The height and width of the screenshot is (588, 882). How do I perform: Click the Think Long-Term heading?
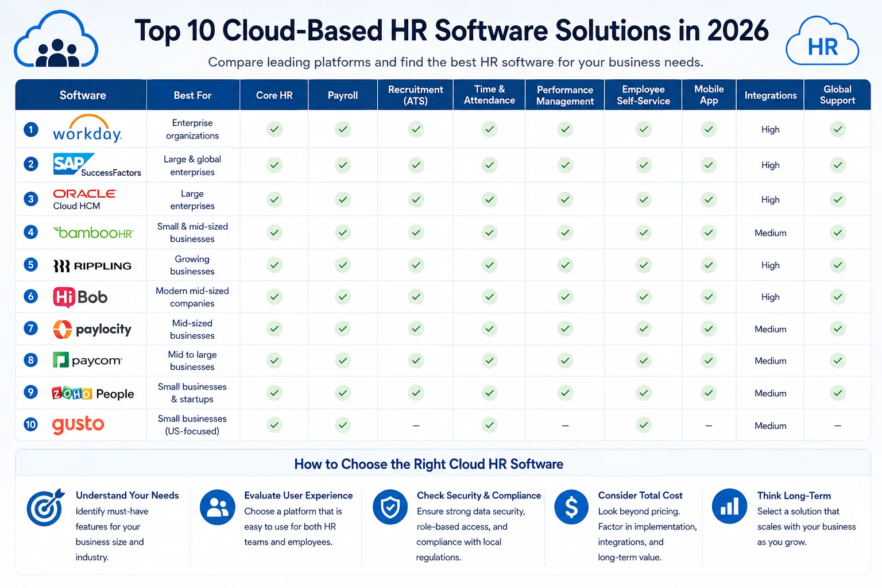click(x=794, y=496)
